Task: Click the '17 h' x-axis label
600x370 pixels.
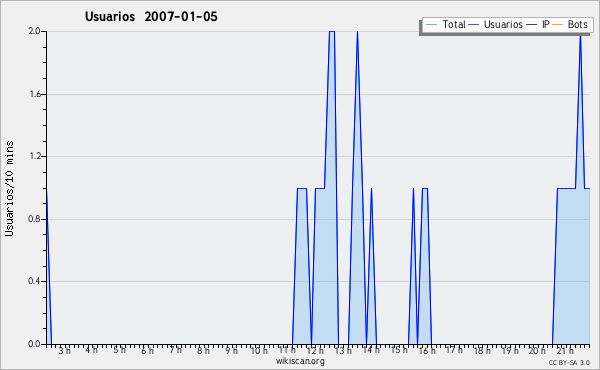Action: (454, 350)
